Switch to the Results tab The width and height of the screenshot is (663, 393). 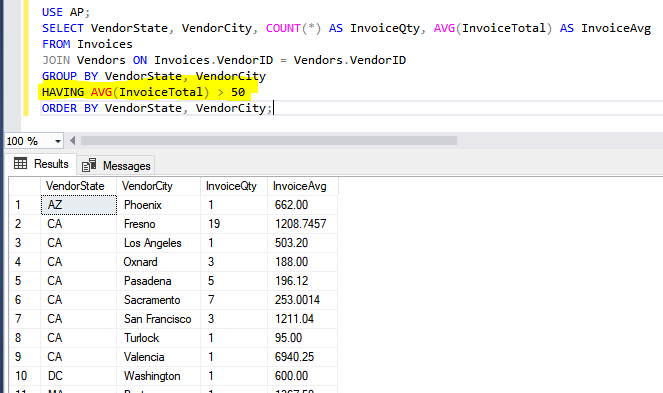tap(41, 164)
